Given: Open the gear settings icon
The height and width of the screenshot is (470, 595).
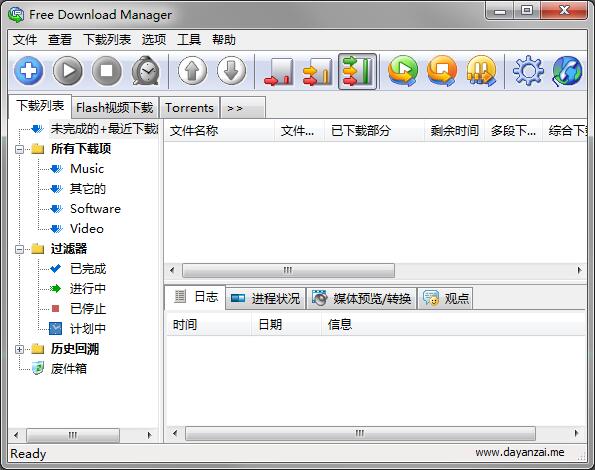Looking at the screenshot, I should coord(528,71).
